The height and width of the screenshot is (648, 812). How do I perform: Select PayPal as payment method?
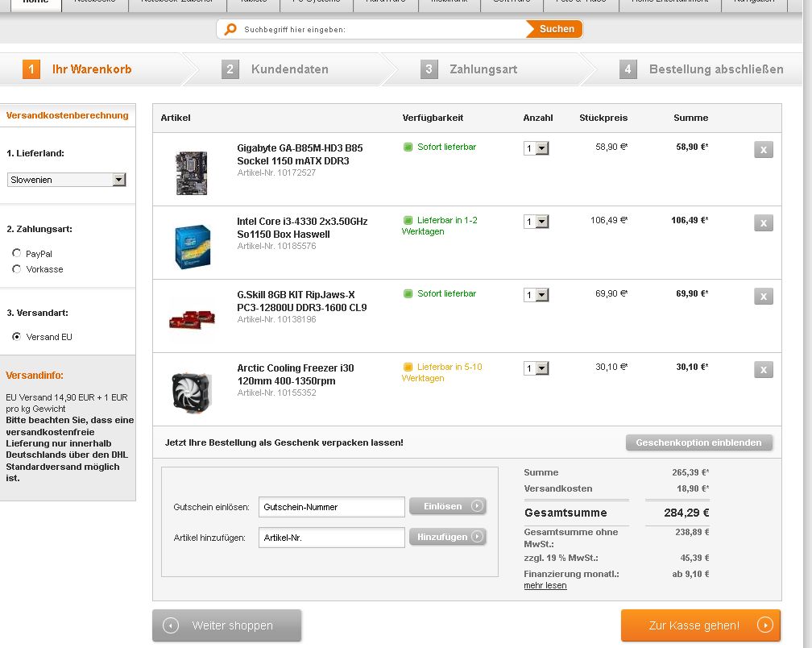pos(17,254)
